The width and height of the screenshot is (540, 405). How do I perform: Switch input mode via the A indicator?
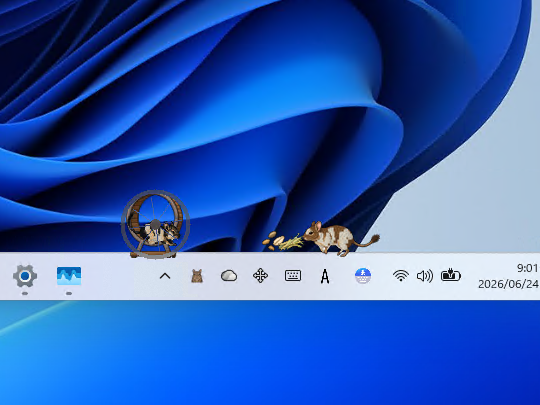click(x=325, y=276)
